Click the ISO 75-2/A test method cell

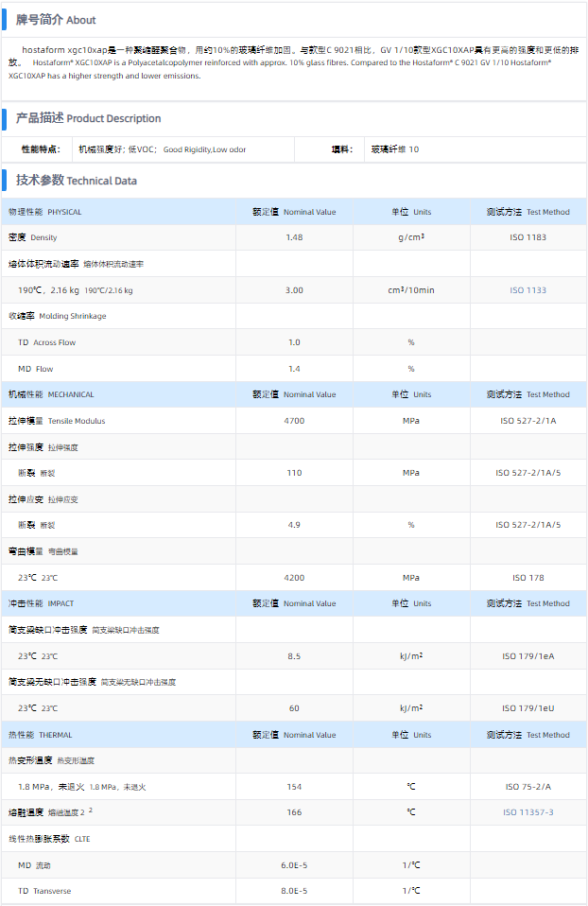pos(527,787)
